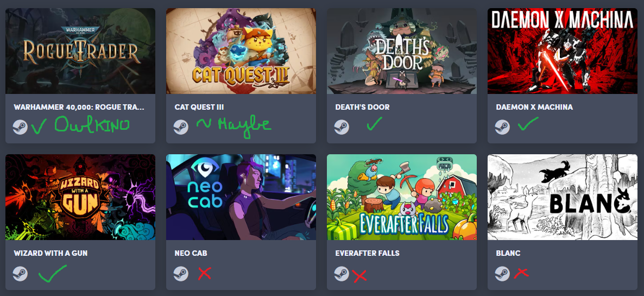Screen dimensions: 644x296
Task: Open the Rogue Trader cover image
Action: coord(80,51)
